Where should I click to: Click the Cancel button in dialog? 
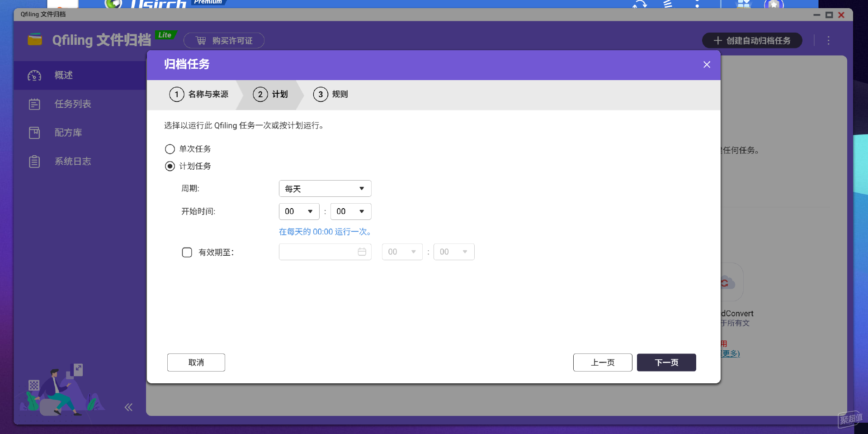pyautogui.click(x=196, y=362)
